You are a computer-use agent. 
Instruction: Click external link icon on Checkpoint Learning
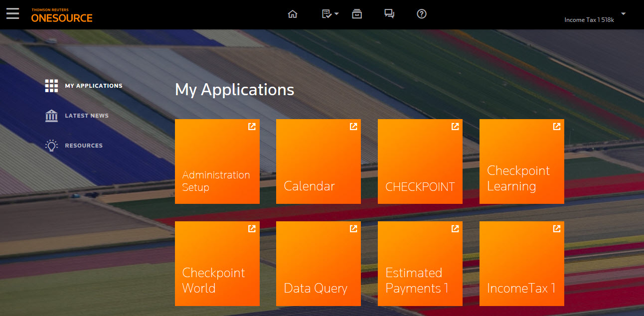pyautogui.click(x=557, y=127)
